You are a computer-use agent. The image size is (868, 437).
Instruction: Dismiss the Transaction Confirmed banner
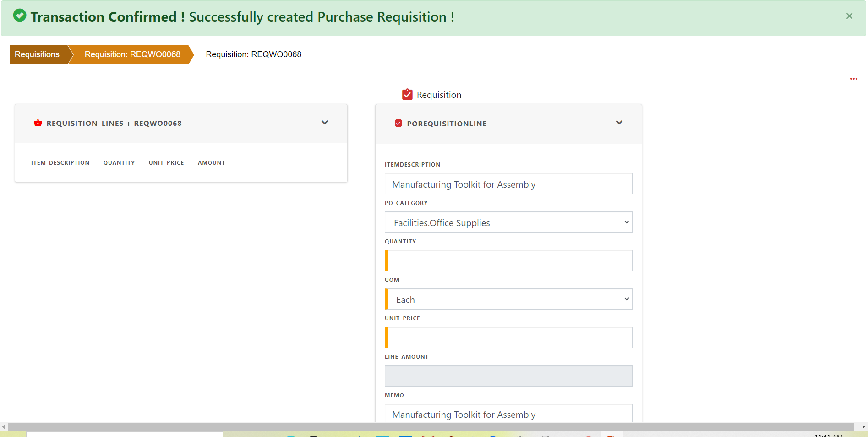[849, 16]
